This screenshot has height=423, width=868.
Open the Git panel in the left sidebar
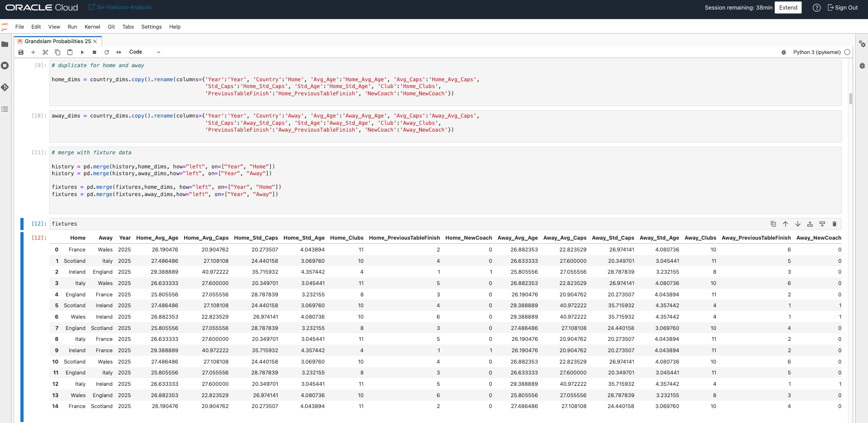point(5,87)
